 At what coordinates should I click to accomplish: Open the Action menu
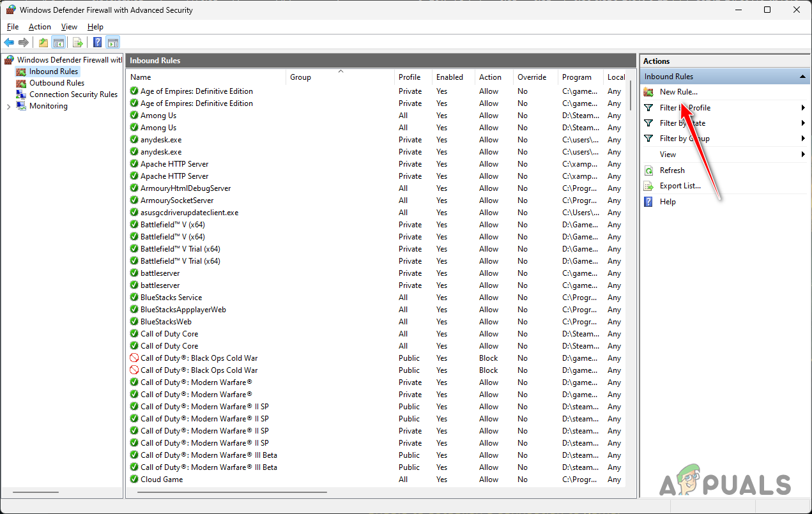[x=40, y=27]
